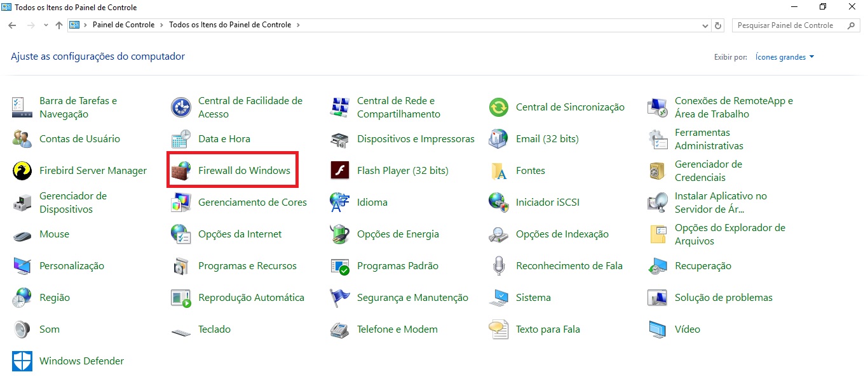Click the Central de Sincronização green icon

point(499,107)
